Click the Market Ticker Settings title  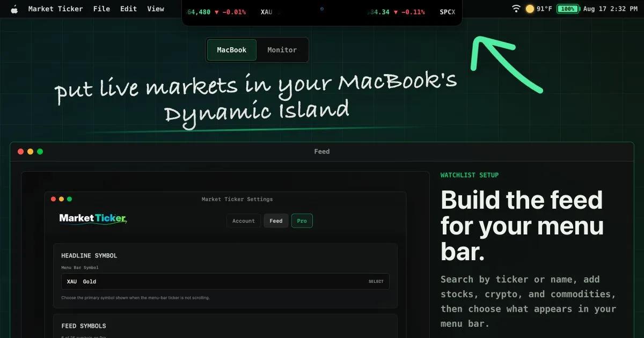[237, 200]
